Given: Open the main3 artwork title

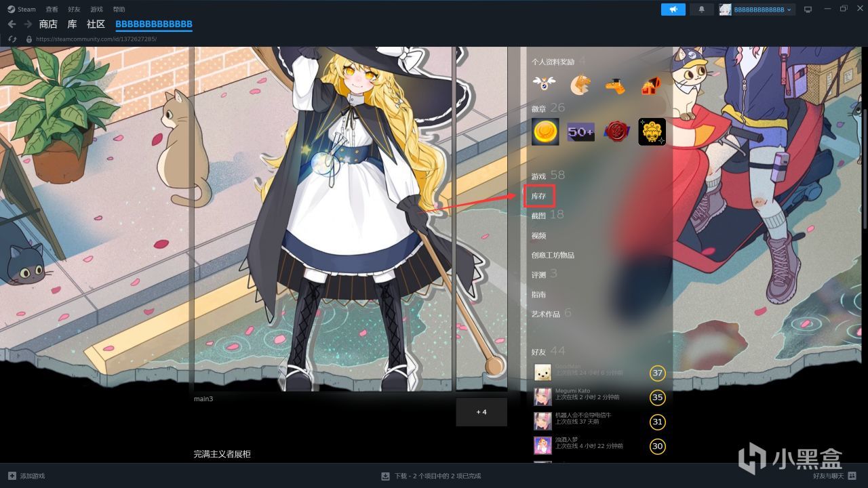Looking at the screenshot, I should point(203,399).
